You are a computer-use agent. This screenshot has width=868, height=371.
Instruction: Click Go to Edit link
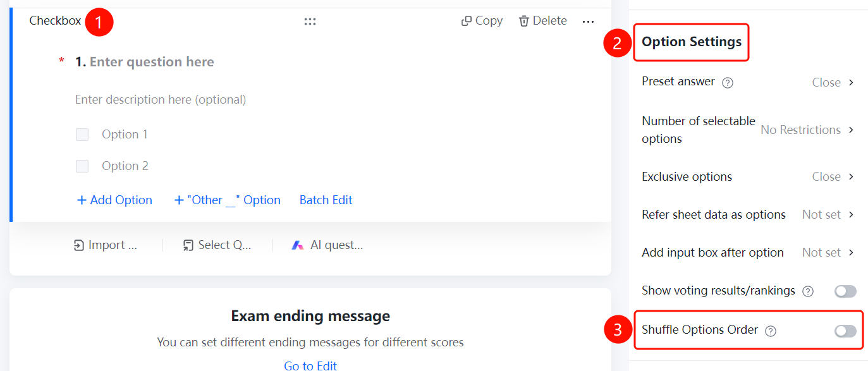coord(310,365)
